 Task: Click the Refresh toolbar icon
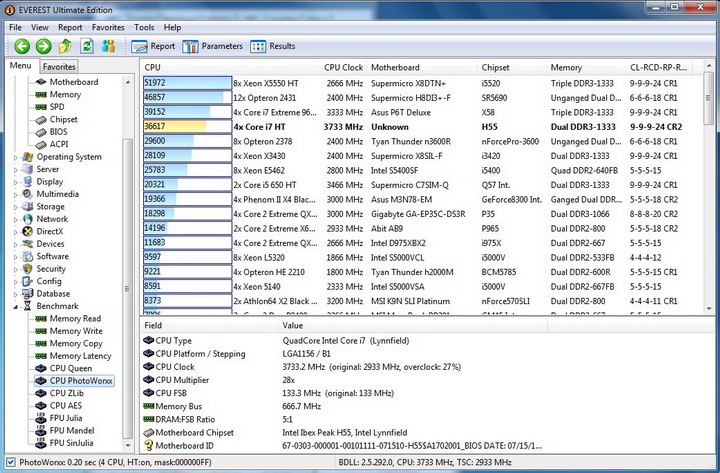87,46
